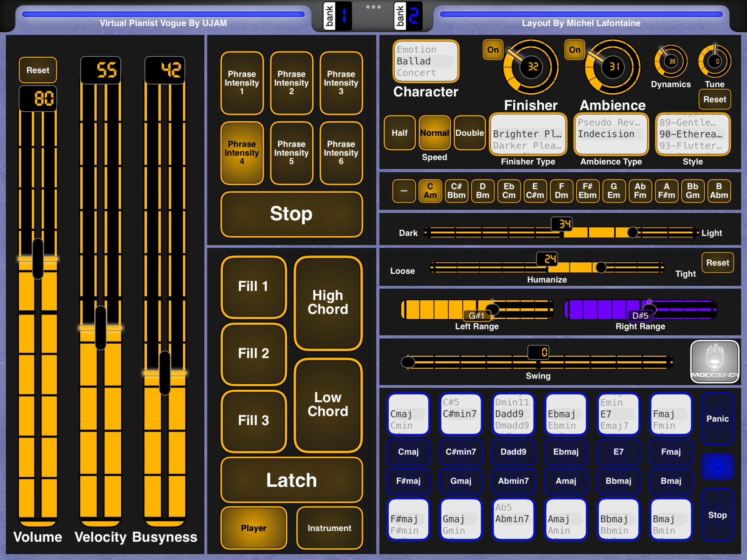Trigger Phrase Intensity 1
747x560 pixels.
coord(242,83)
